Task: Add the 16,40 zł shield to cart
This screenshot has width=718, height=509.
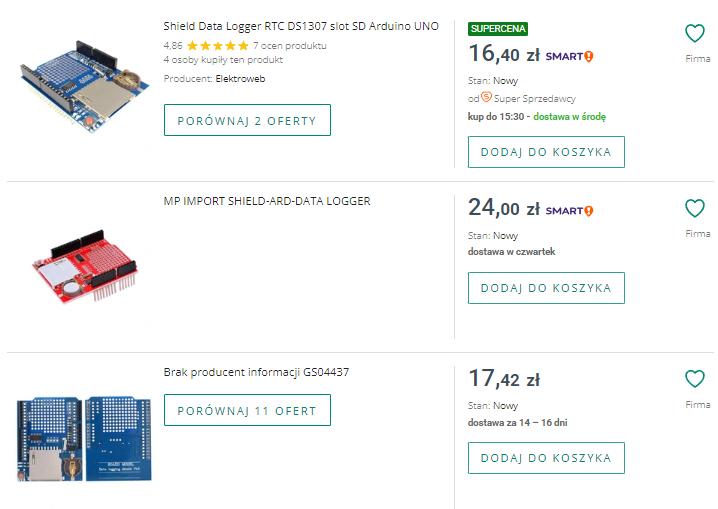Action: point(546,152)
